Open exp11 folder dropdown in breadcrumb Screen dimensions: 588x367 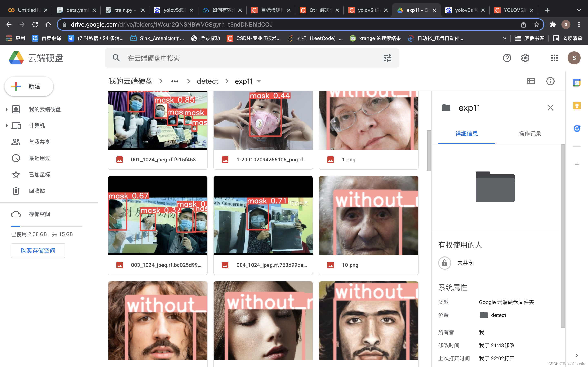[x=259, y=81]
